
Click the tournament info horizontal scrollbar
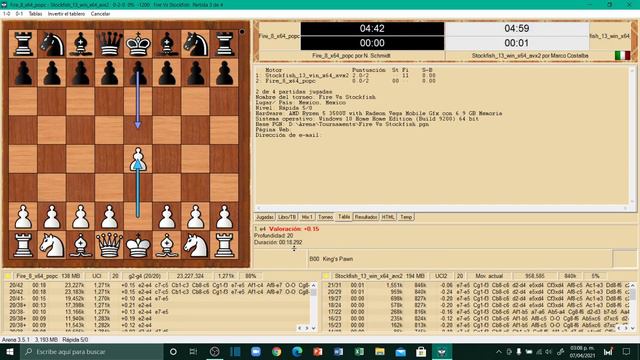pos(442,208)
